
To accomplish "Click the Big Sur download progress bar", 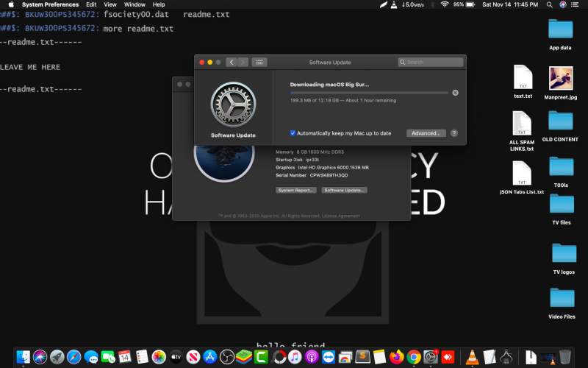I will coord(369,93).
